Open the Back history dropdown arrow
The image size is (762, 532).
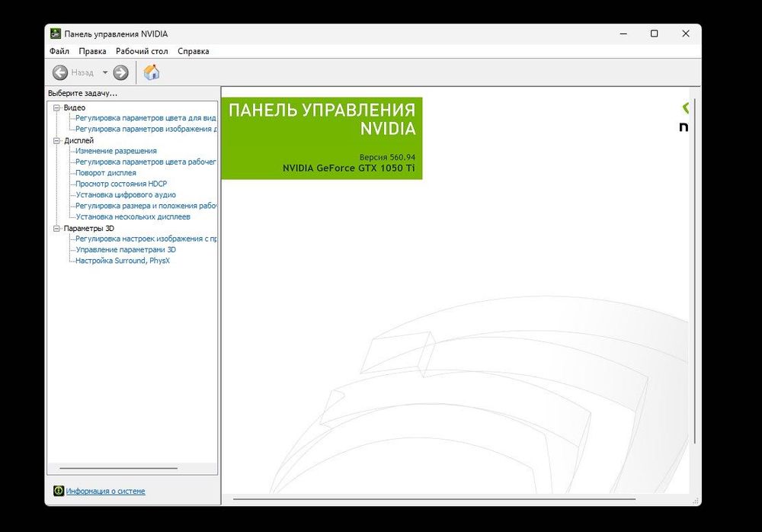pos(105,73)
